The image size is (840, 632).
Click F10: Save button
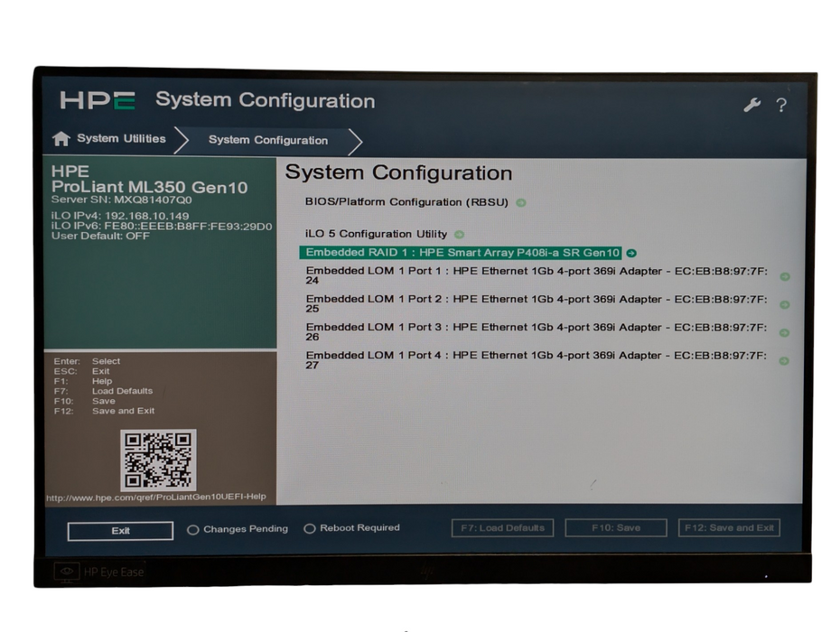[616, 528]
